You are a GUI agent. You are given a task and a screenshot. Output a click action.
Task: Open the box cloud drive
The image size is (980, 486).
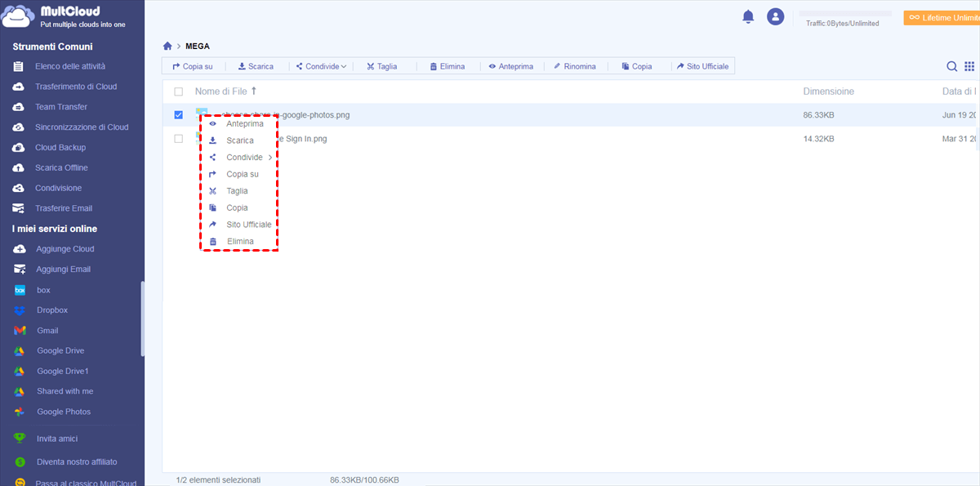pyautogui.click(x=43, y=290)
